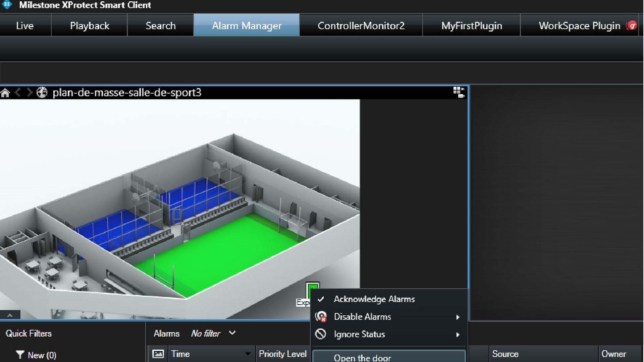This screenshot has height=362, width=644.
Task: Expand the map pane bottom-left chevron
Action: pyautogui.click(x=10, y=315)
